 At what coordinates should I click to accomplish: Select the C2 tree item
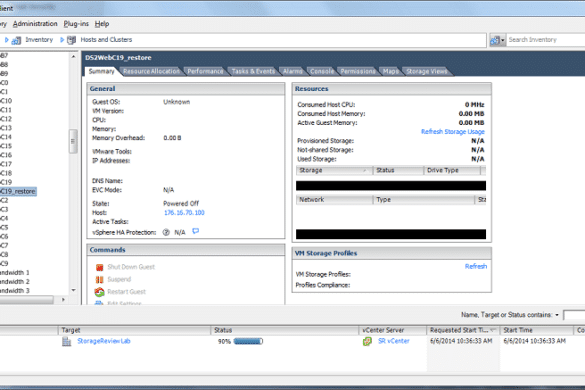point(4,200)
